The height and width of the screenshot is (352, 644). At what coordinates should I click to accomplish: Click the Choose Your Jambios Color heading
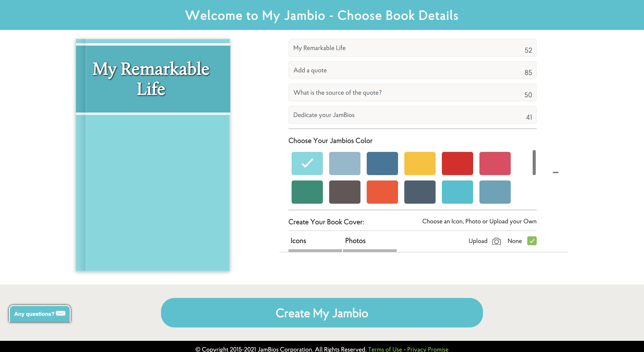[330, 140]
